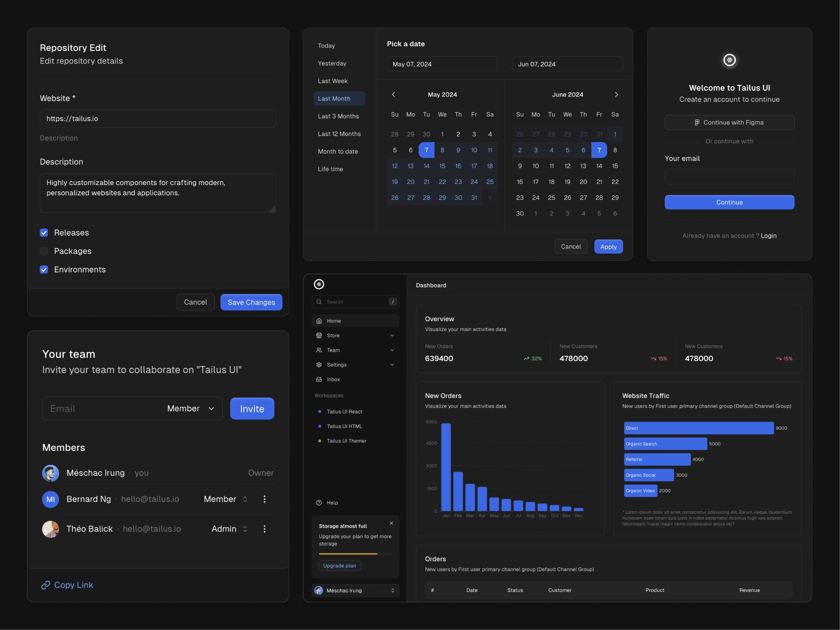Open the Member role dropdown beside Email

pos(191,409)
